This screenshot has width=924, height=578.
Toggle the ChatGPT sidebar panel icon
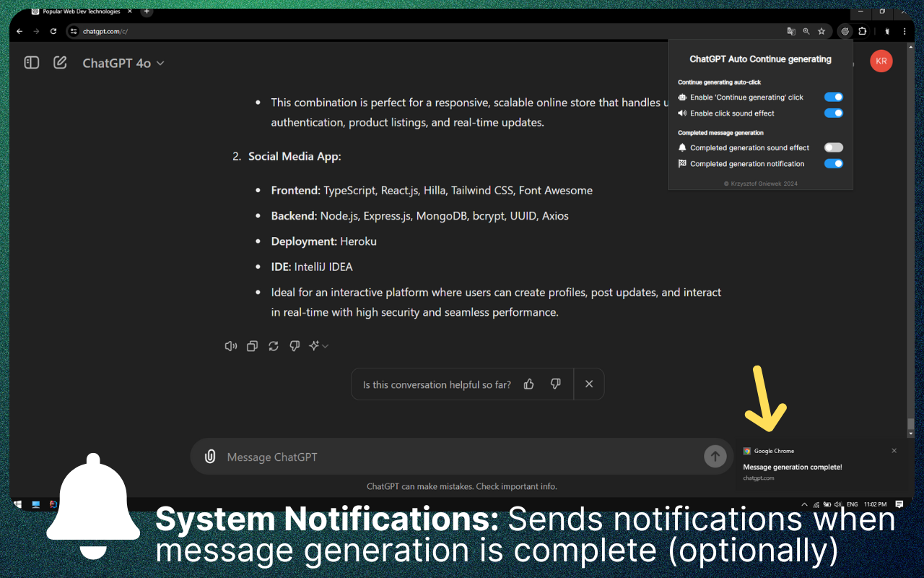pyautogui.click(x=32, y=63)
